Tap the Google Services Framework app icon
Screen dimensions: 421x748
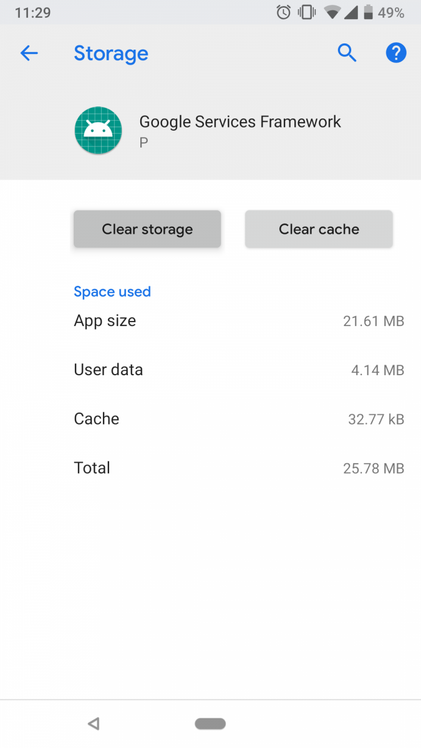point(98,130)
